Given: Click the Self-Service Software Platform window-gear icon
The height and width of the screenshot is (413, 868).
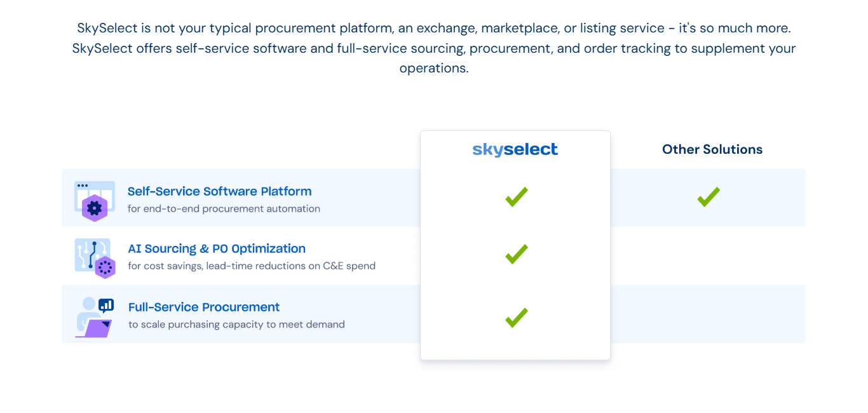Looking at the screenshot, I should [94, 200].
